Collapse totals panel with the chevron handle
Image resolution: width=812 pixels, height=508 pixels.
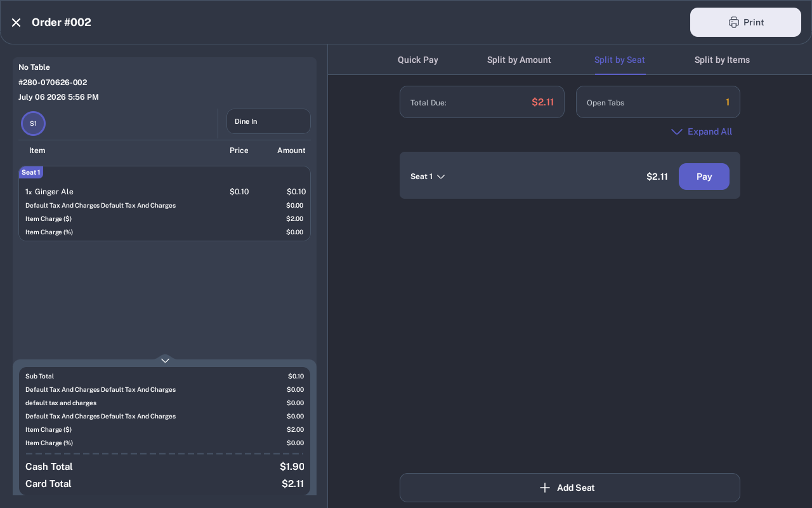coord(165,360)
